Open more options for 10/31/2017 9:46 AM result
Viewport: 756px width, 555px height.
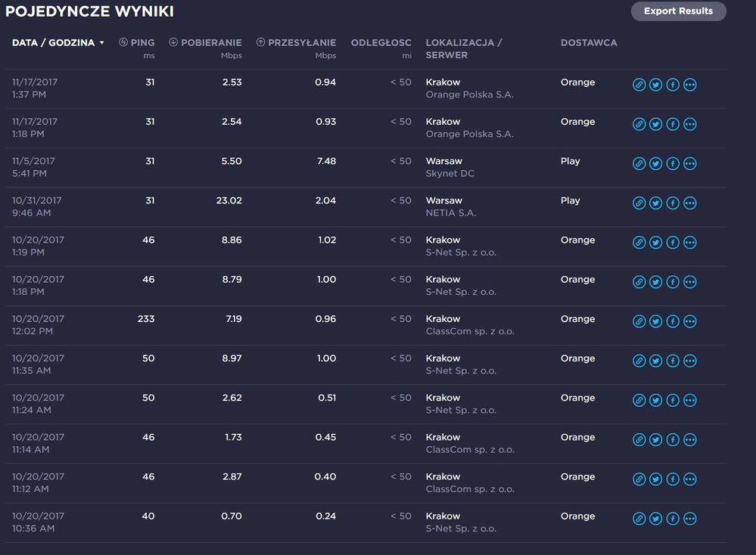click(690, 203)
